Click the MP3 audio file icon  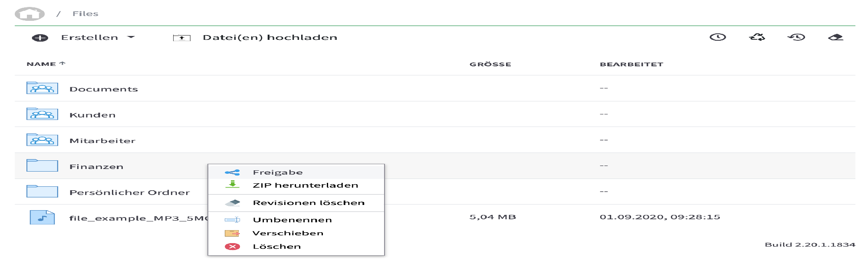(42, 217)
